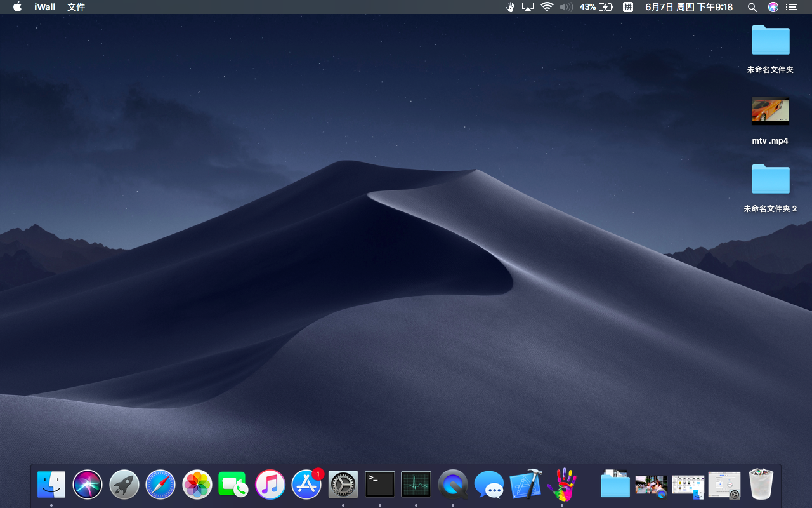The height and width of the screenshot is (508, 812).
Task: Open iTunes from the Dock
Action: point(270,484)
